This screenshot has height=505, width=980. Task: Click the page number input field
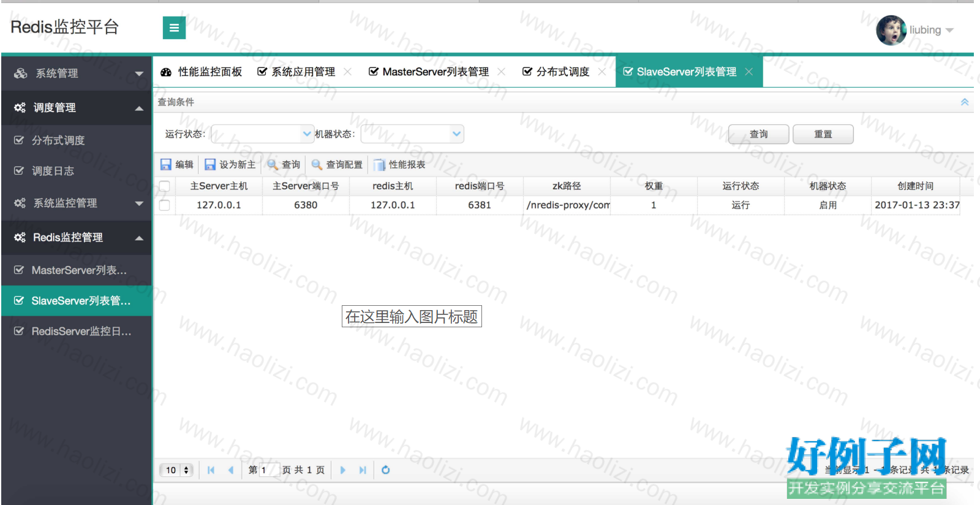[x=269, y=470]
